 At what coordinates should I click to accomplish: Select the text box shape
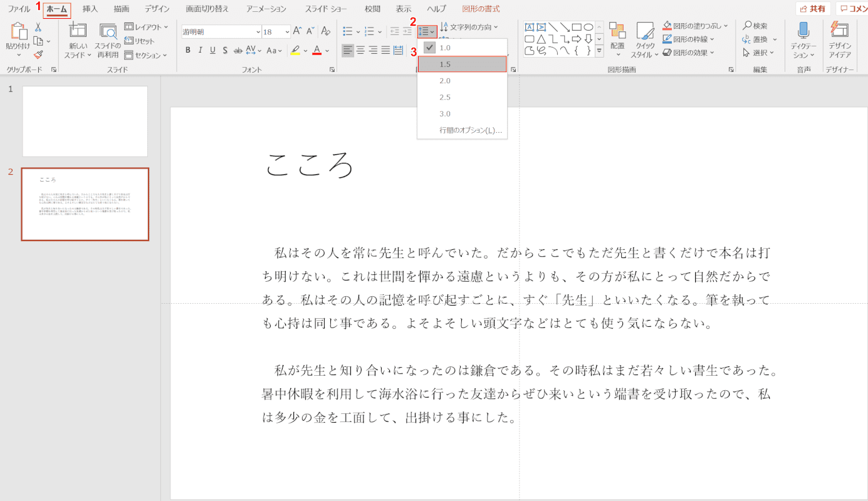(530, 27)
